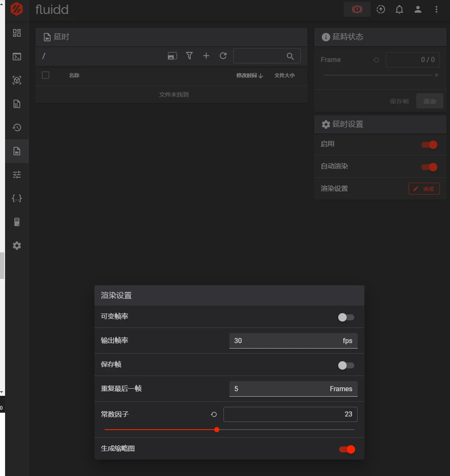Screen dimensions: 450x476
Task: Open the Dashboard from the sidebar
Action: pos(17,33)
